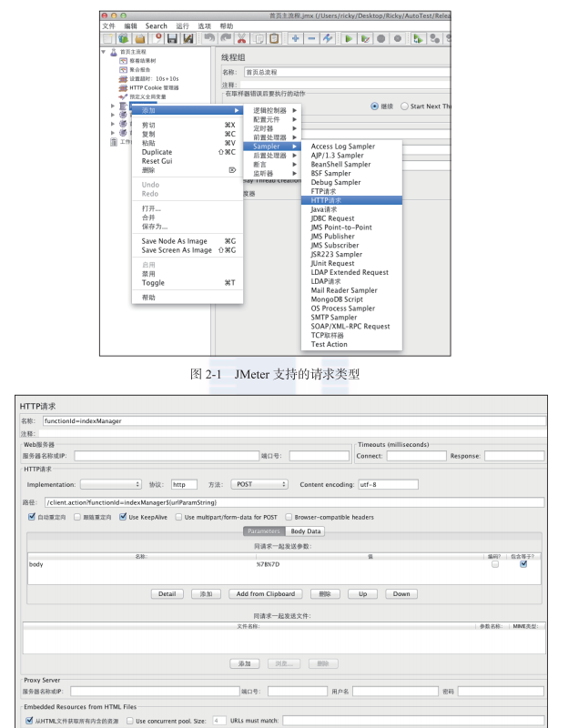Click the Collapse All minus icon

(311, 38)
